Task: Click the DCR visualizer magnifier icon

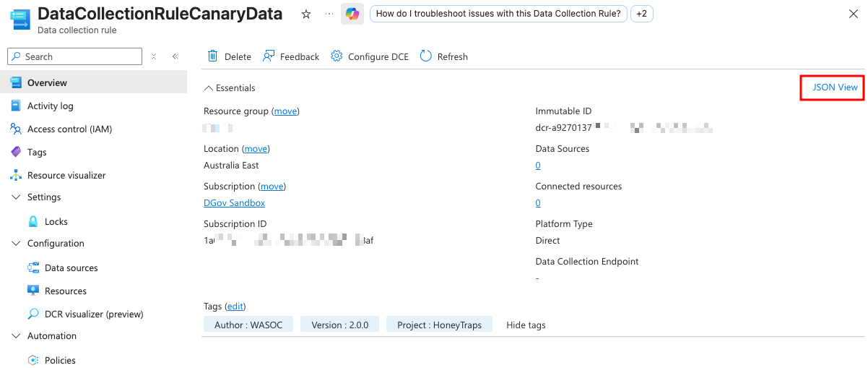Action: [x=33, y=314]
